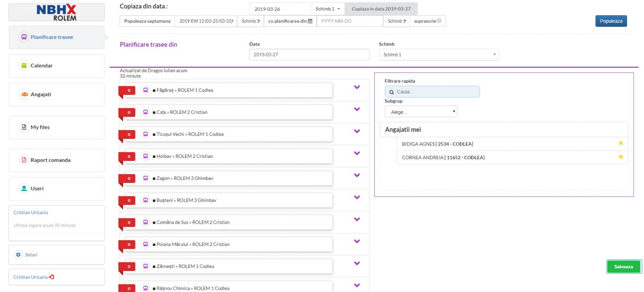The width and height of the screenshot is (644, 292).
Task: Click the bus icon for Holbav route
Action: point(145,157)
